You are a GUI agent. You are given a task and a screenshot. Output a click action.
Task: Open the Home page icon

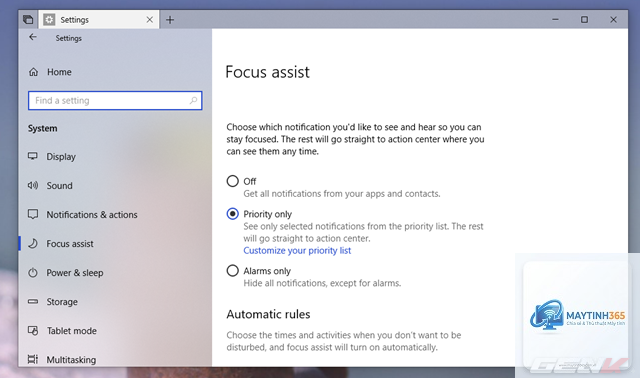[x=33, y=72]
